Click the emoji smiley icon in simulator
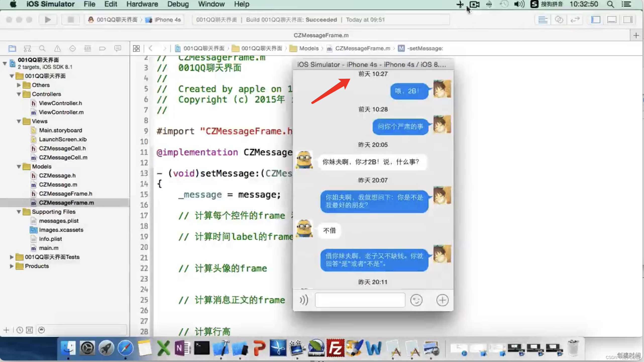The height and width of the screenshot is (362, 644). pos(416,300)
